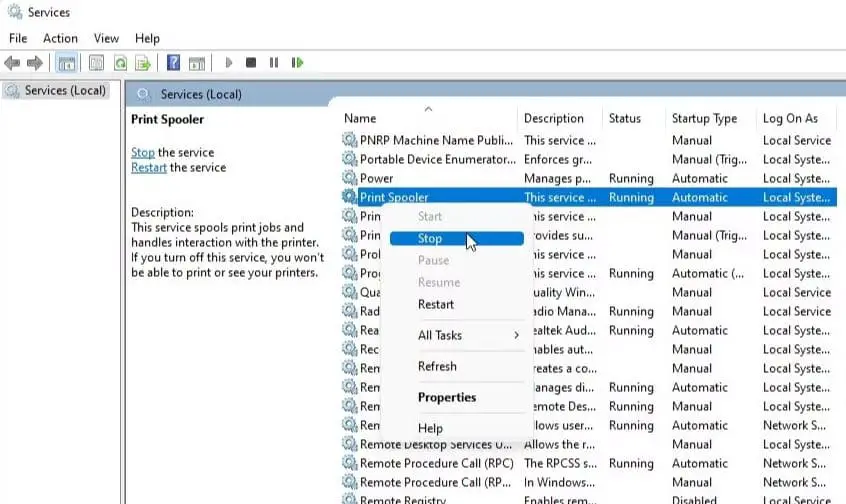Sort by the Startup Type column header
This screenshot has height=504, width=846.
point(704,118)
